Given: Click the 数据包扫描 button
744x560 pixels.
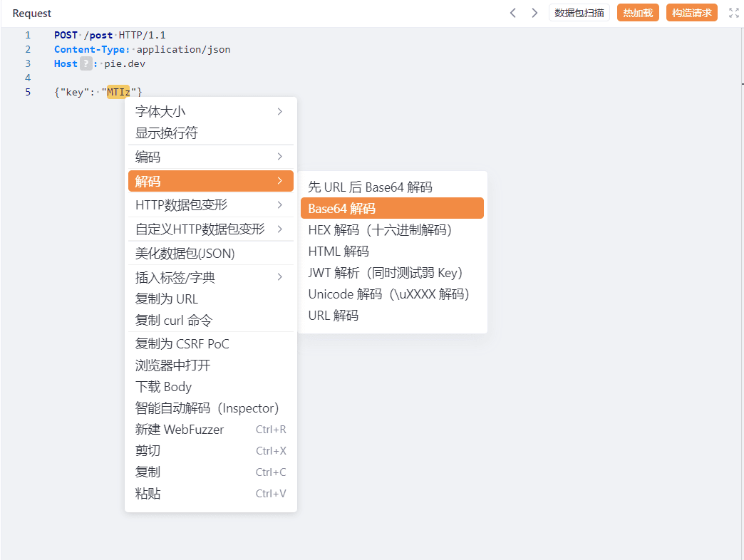Looking at the screenshot, I should point(579,13).
